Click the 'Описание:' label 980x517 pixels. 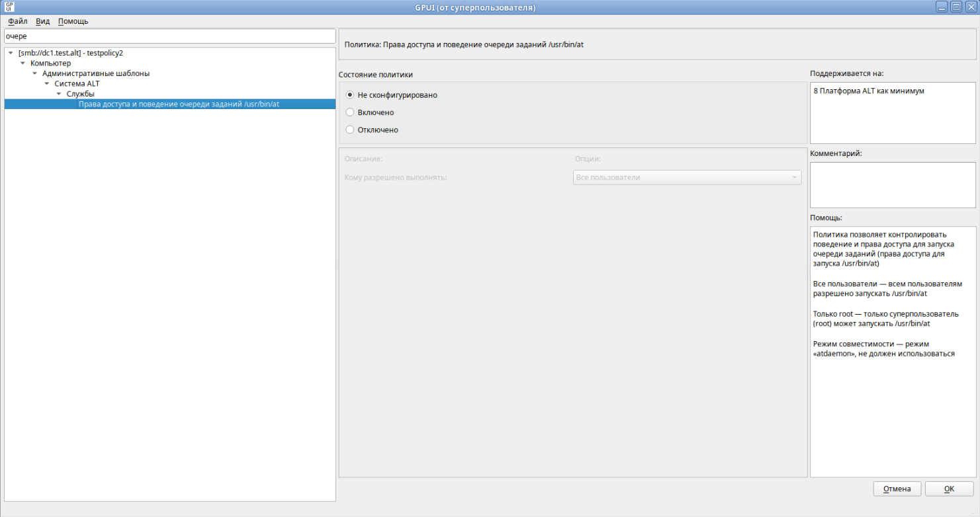pyautogui.click(x=363, y=159)
